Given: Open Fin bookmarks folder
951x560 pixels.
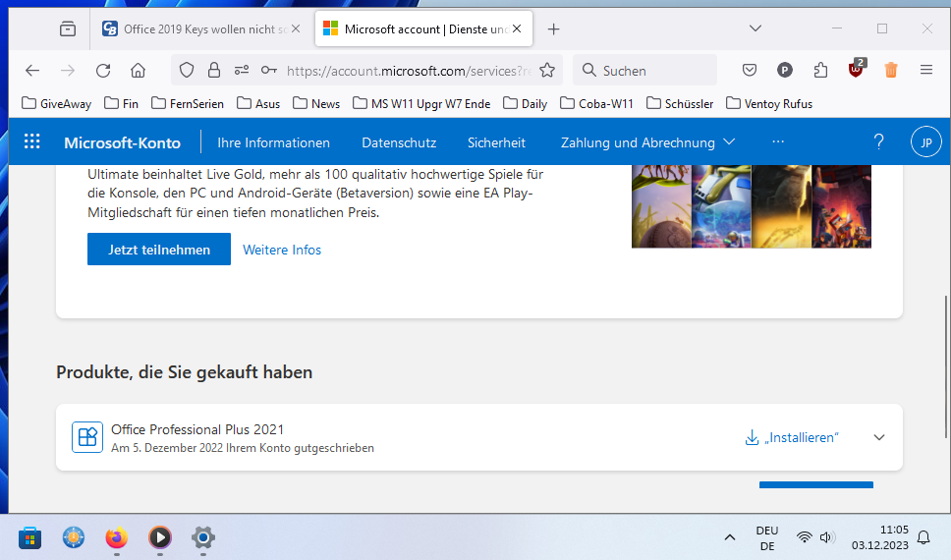Looking at the screenshot, I should pos(121,104).
